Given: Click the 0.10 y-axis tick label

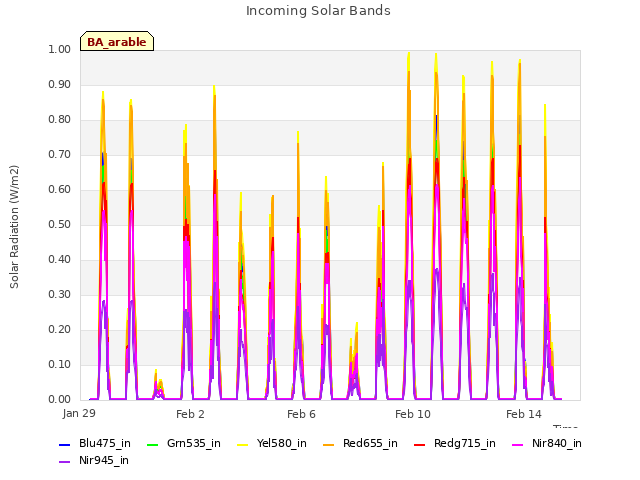Looking at the screenshot, I should 60,364.
